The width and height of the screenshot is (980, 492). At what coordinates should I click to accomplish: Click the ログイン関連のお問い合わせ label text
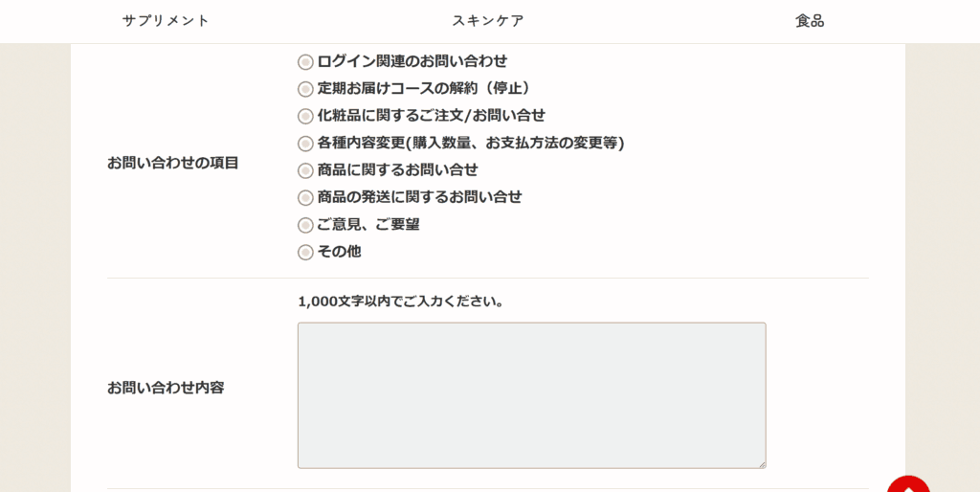[412, 61]
